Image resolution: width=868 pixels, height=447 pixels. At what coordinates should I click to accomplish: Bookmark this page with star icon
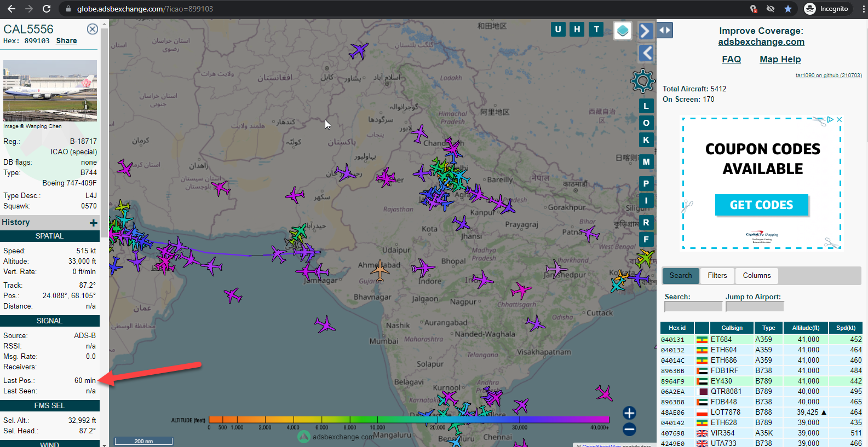(x=787, y=9)
